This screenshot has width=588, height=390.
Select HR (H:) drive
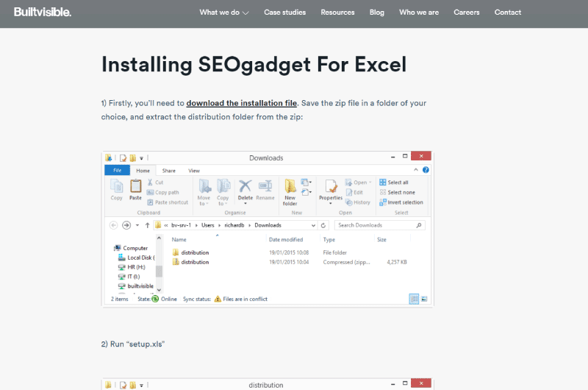(x=132, y=267)
